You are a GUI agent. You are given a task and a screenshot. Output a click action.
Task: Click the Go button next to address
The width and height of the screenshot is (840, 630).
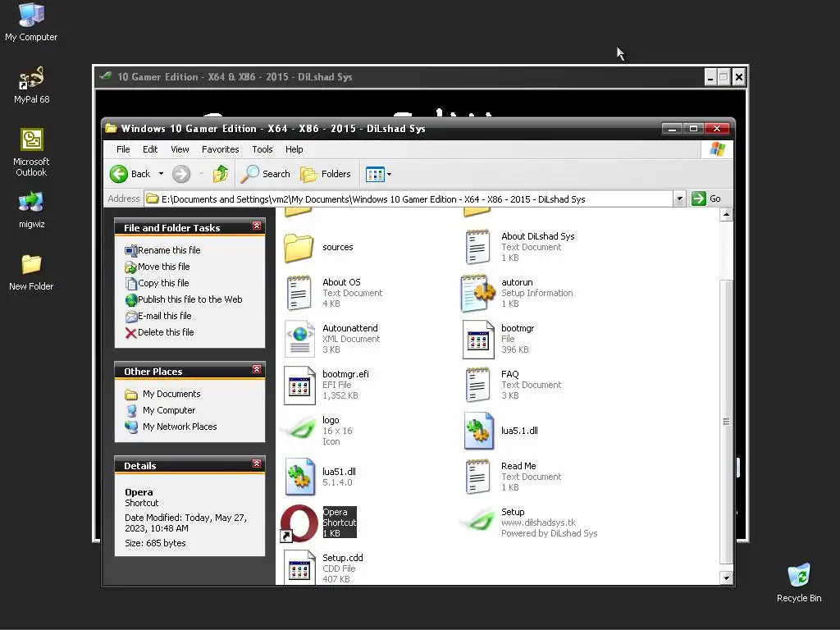pos(706,199)
